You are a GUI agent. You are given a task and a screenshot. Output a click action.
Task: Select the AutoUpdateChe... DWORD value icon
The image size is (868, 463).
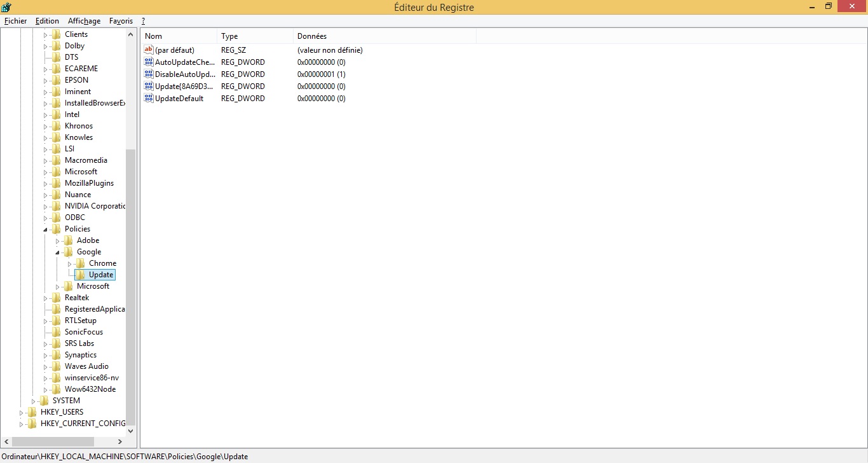pos(149,62)
